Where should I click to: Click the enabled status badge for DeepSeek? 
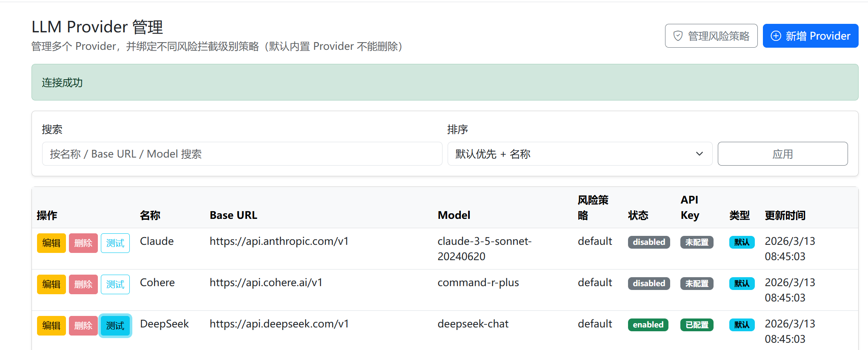click(648, 325)
